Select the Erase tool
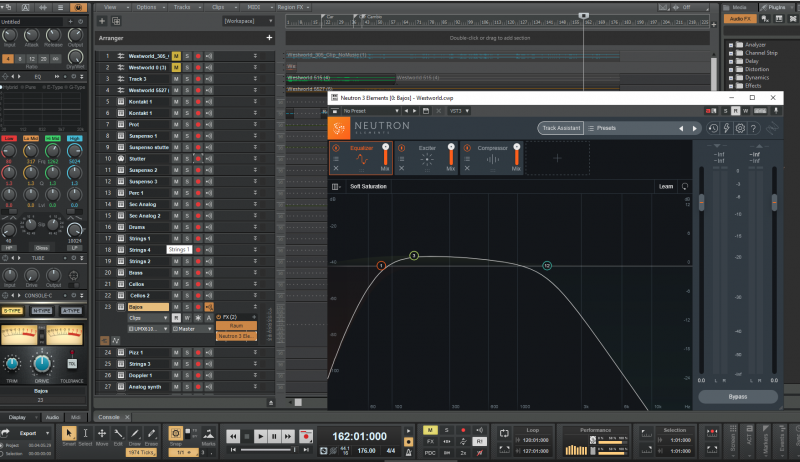The width and height of the screenshot is (800, 462). pos(151,434)
